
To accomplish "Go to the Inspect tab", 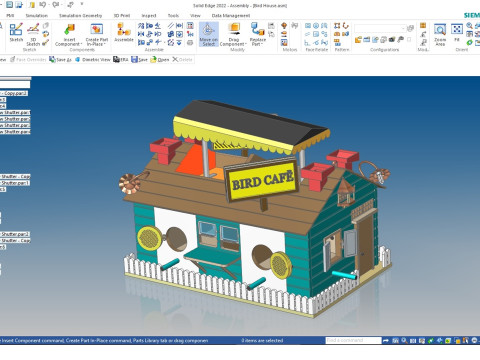I will [x=149, y=16].
